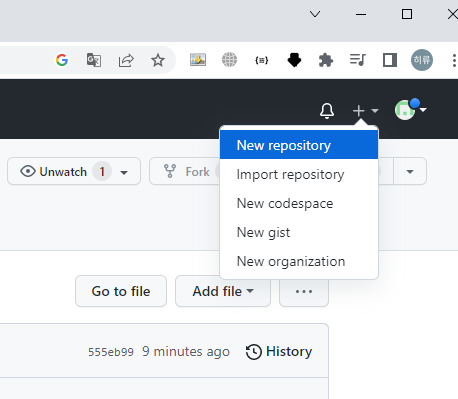Select New organization menu item
The image size is (458, 399).
tap(299, 261)
